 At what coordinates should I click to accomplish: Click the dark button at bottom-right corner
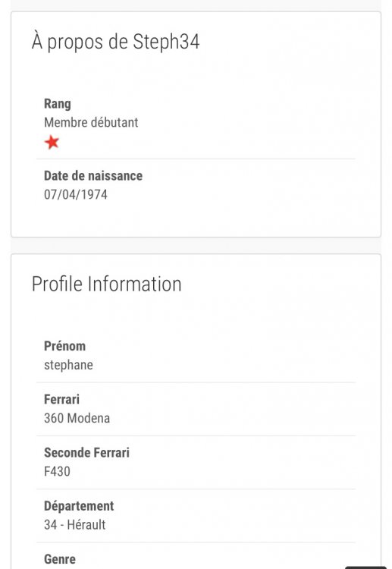click(x=365, y=567)
